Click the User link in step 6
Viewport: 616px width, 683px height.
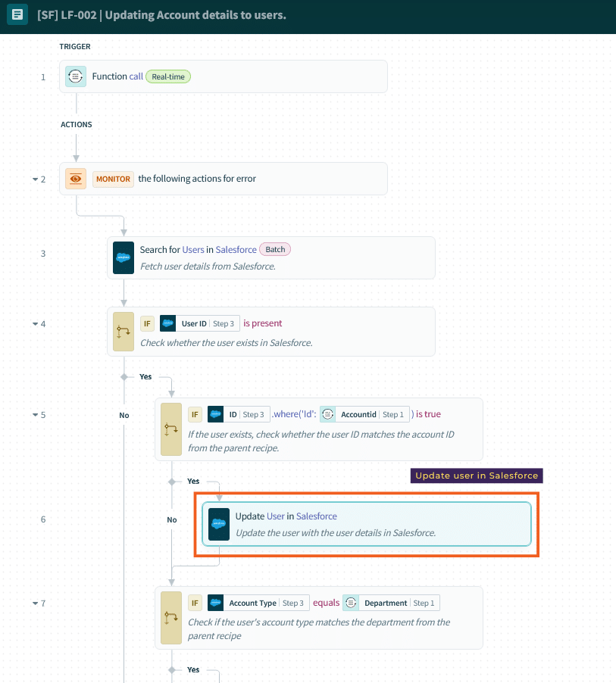(x=276, y=516)
